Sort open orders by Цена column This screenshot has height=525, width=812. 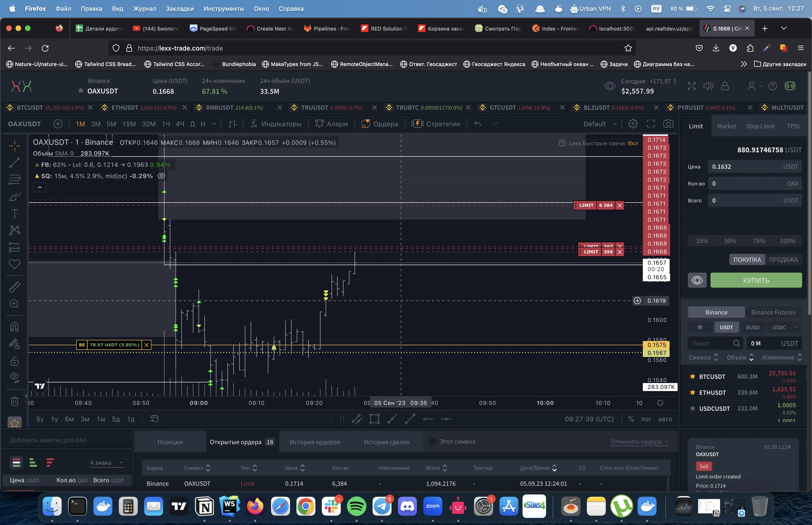[x=295, y=468]
